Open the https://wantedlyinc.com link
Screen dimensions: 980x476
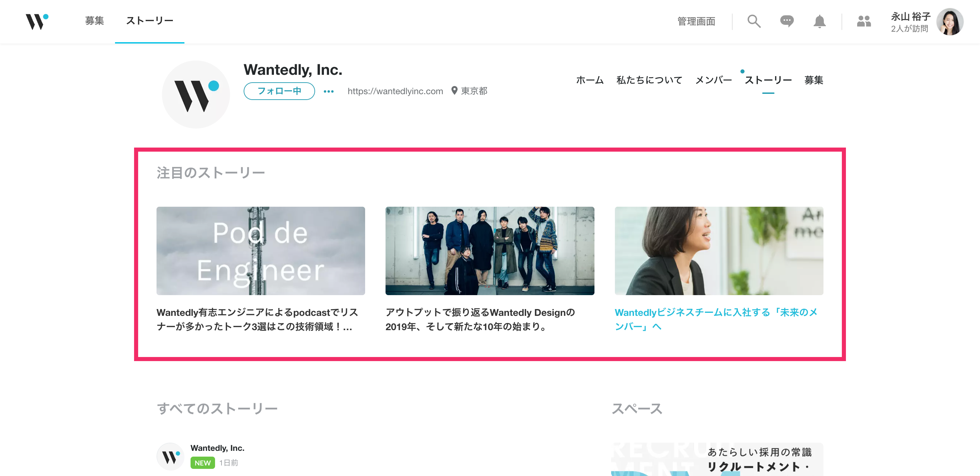pos(395,91)
